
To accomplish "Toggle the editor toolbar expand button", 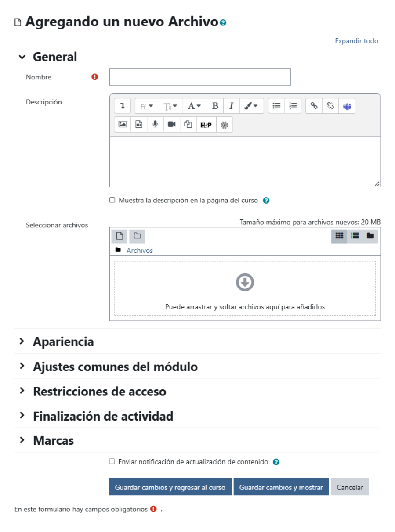I will point(122,106).
